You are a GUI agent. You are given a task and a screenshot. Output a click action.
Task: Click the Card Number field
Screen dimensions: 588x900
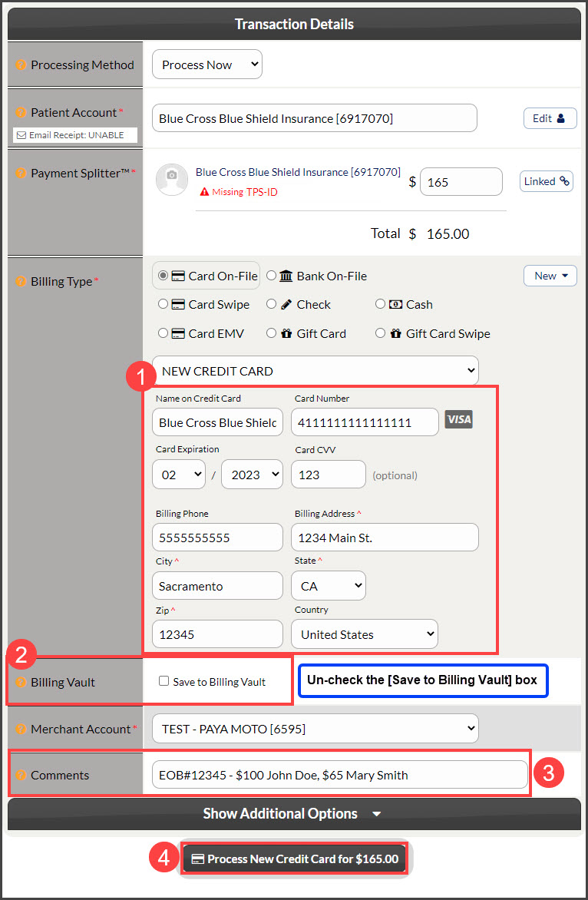pos(365,422)
